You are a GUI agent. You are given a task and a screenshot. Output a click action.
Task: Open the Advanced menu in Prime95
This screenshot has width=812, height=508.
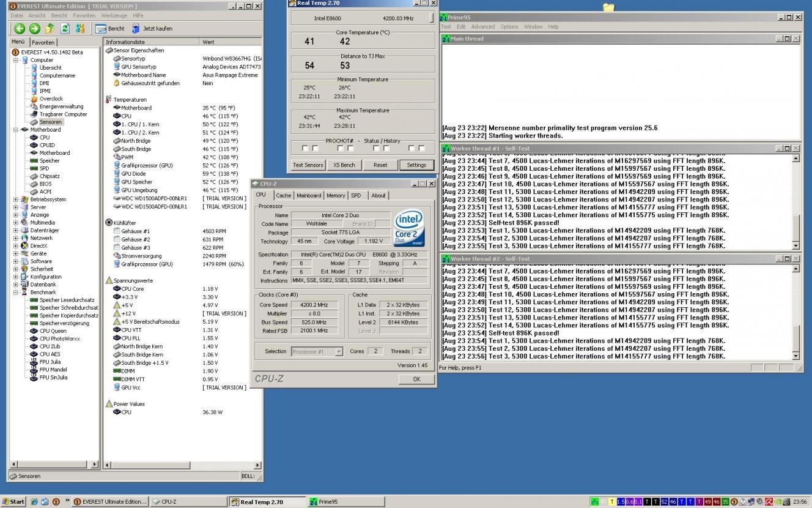482,27
